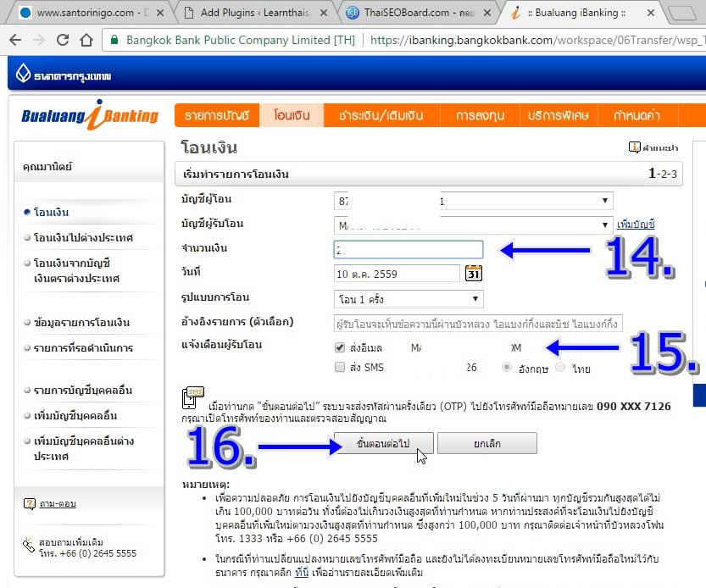The width and height of the screenshot is (706, 588).
Task: Close the Add Plugins Learnthais tab
Action: coord(323,13)
